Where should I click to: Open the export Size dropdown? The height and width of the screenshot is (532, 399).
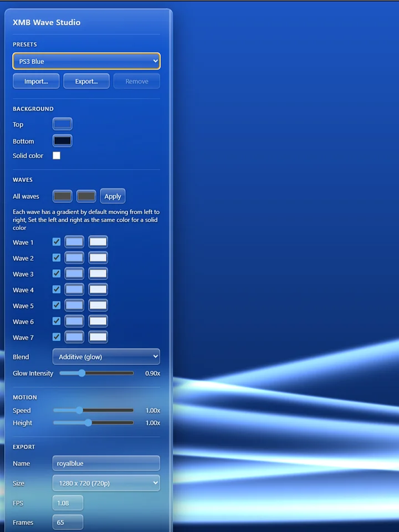click(106, 483)
